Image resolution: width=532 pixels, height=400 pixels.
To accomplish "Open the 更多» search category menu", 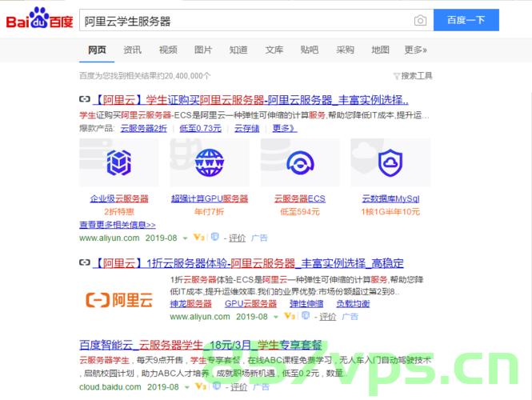I will pyautogui.click(x=415, y=50).
